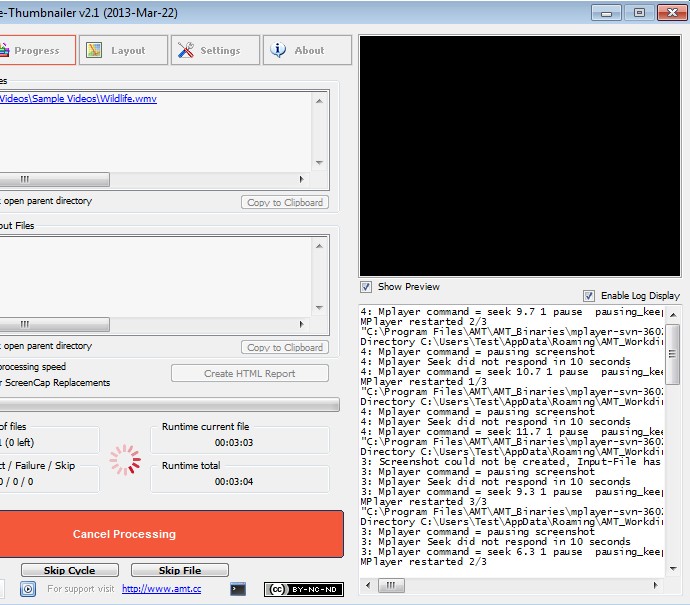Click the '(0 left)' files counter
The image size is (690, 605).
point(19,443)
